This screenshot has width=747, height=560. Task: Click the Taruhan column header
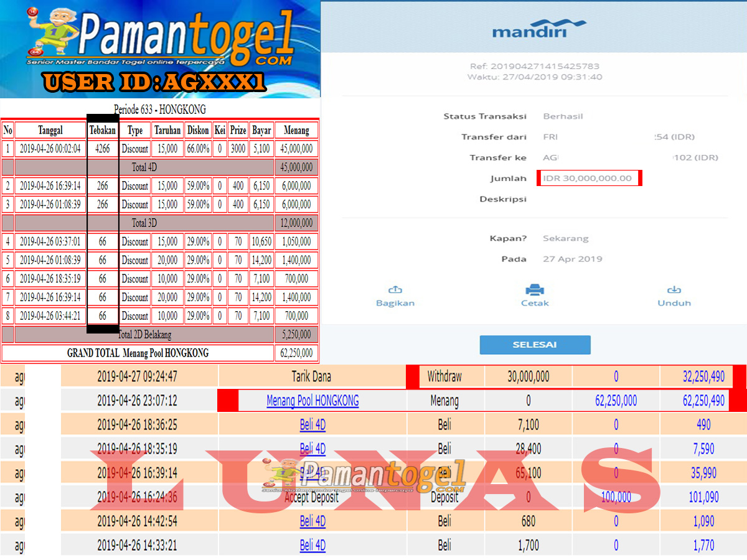point(167,130)
